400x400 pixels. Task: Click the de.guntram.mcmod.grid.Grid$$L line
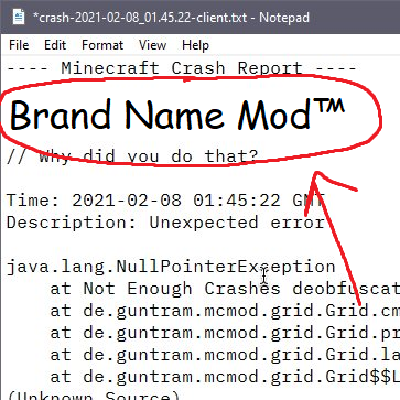(225, 377)
